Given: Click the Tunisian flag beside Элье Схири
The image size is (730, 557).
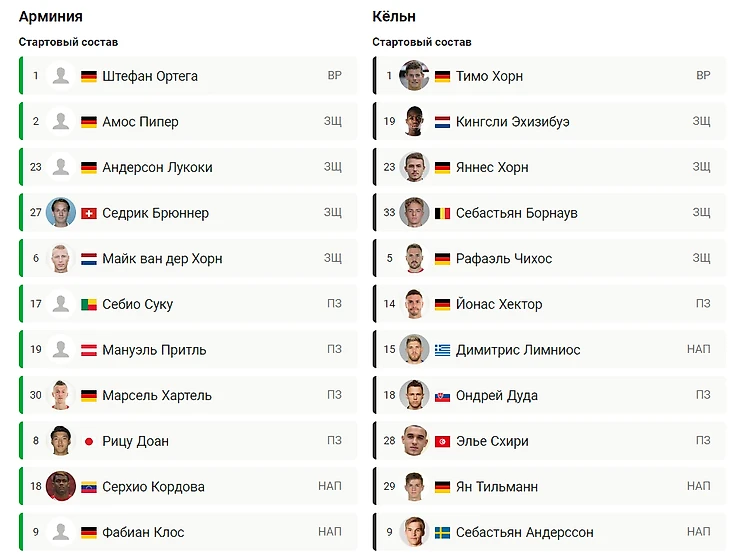Looking at the screenshot, I should click(x=442, y=442).
